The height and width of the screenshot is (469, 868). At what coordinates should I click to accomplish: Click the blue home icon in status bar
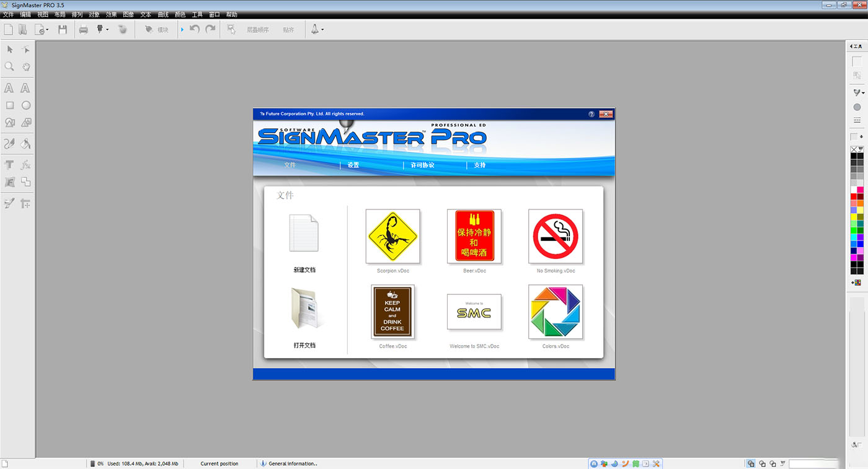[594, 463]
